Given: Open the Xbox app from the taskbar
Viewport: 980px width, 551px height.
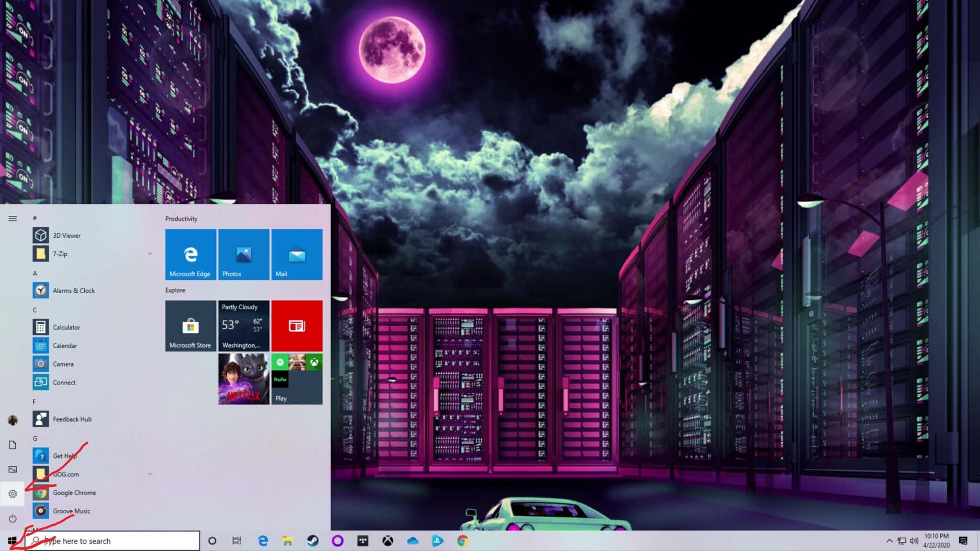Looking at the screenshot, I should click(x=388, y=540).
